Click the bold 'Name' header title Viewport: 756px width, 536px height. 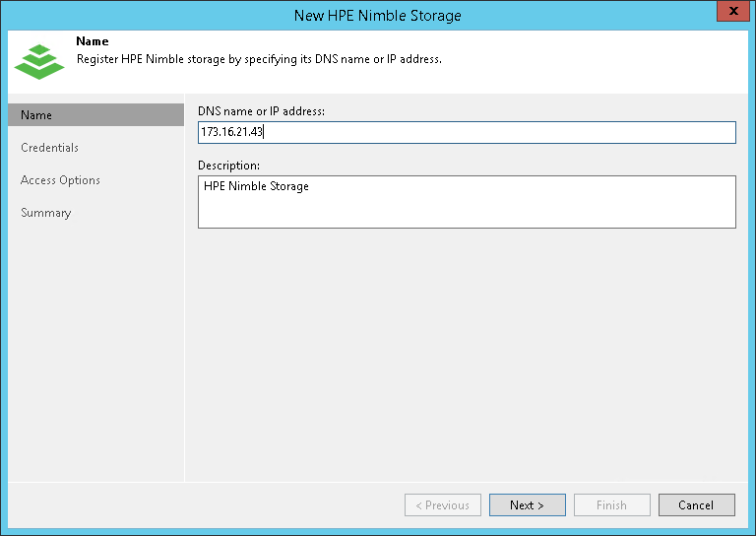[92, 42]
